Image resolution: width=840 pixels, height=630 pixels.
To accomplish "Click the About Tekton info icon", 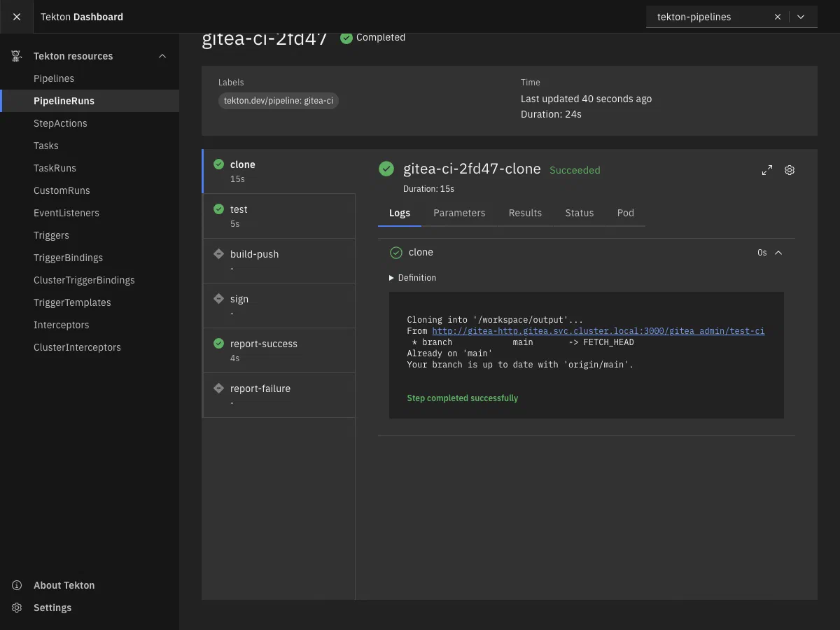I will pyautogui.click(x=17, y=585).
